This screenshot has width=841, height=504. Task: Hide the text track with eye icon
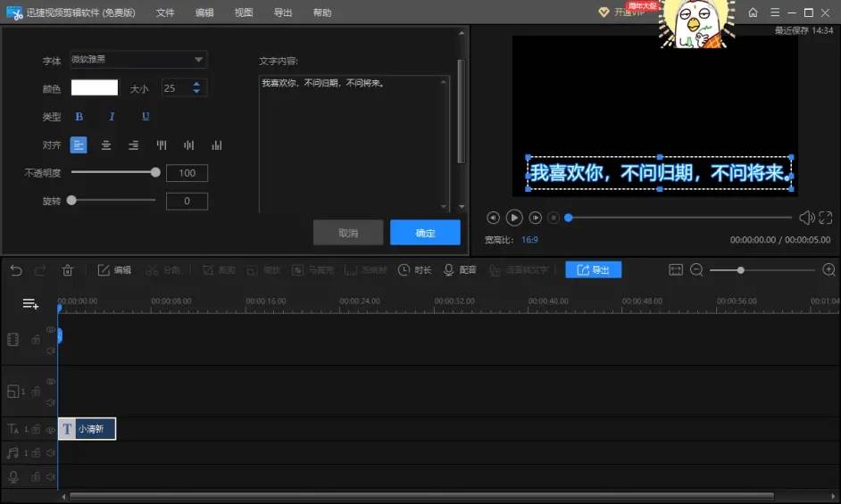click(50, 429)
